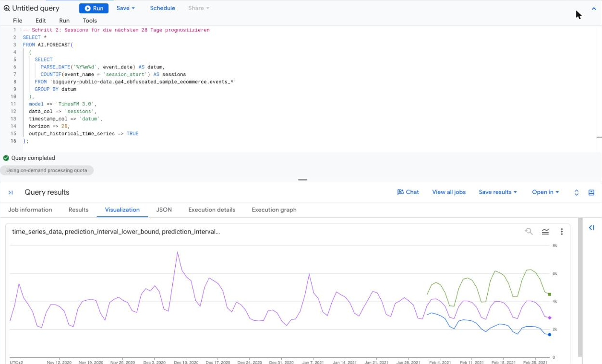The width and height of the screenshot is (602, 364).
Task: Open the Tools menu
Action: click(x=90, y=21)
